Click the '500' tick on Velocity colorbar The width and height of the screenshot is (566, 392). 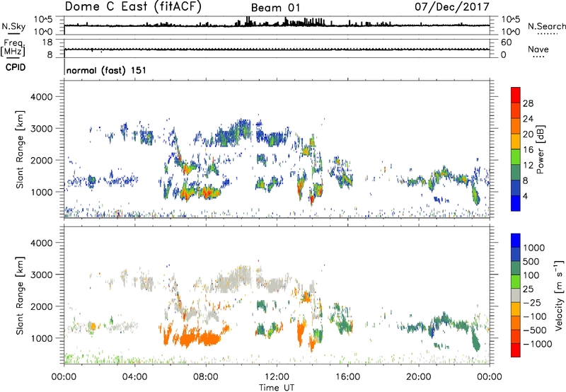click(x=531, y=261)
